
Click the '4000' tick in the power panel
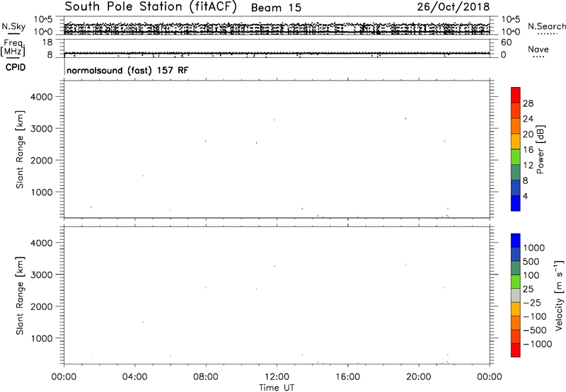(42, 97)
